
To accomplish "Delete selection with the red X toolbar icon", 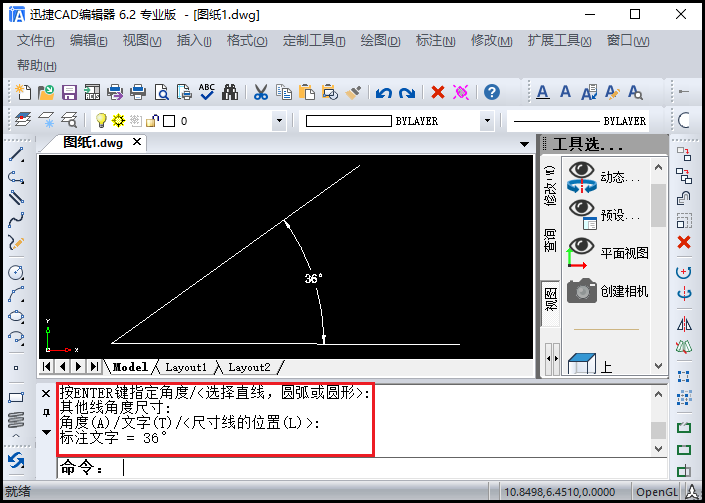I will coord(438,93).
